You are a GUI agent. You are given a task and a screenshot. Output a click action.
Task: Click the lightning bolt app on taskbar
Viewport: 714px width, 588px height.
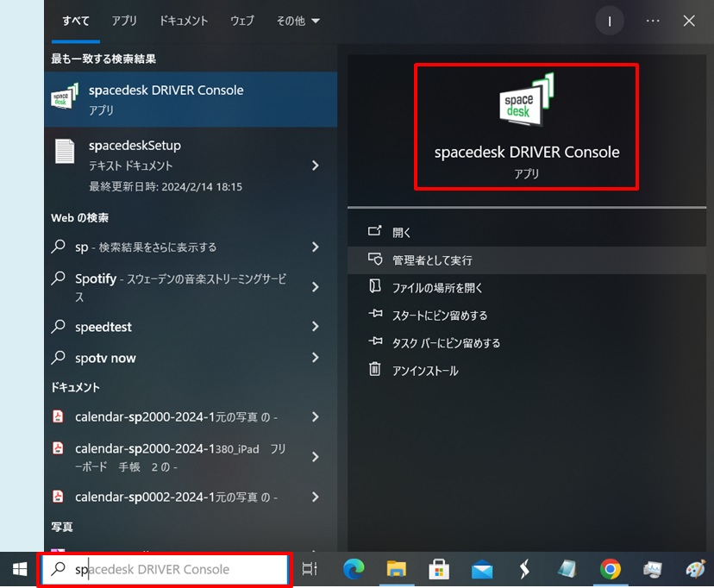pos(524,569)
